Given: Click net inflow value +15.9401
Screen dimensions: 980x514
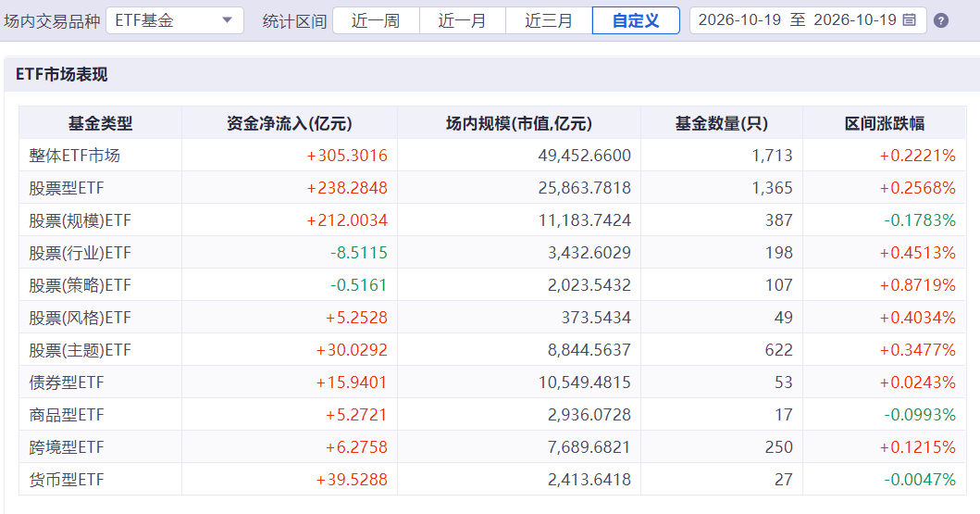Looking at the screenshot, I should (352, 382).
